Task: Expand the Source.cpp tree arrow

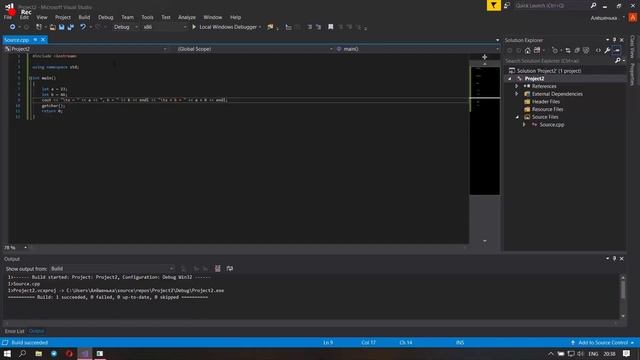Action: 524,125
